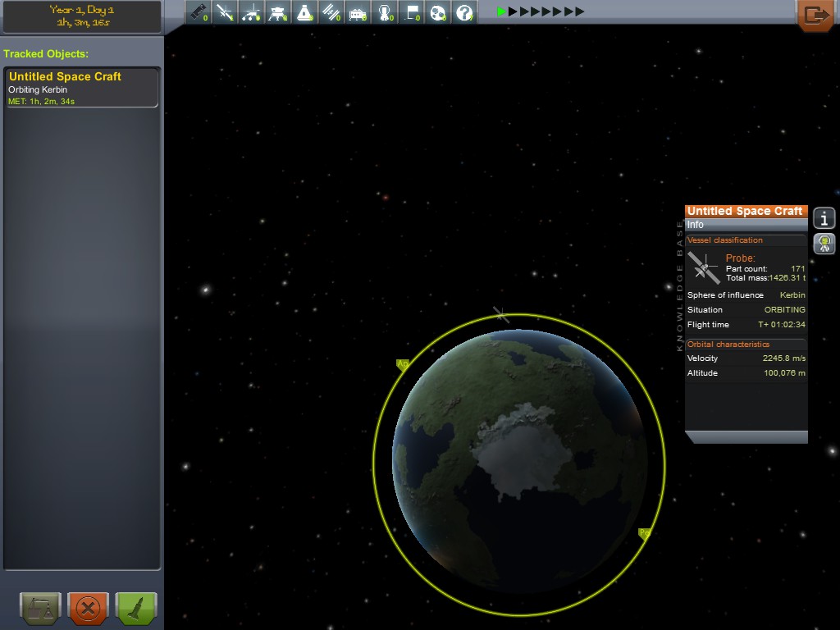Toggle the EVA kerbal filter
Viewport: 840px width, 630px height.
[x=385, y=11]
